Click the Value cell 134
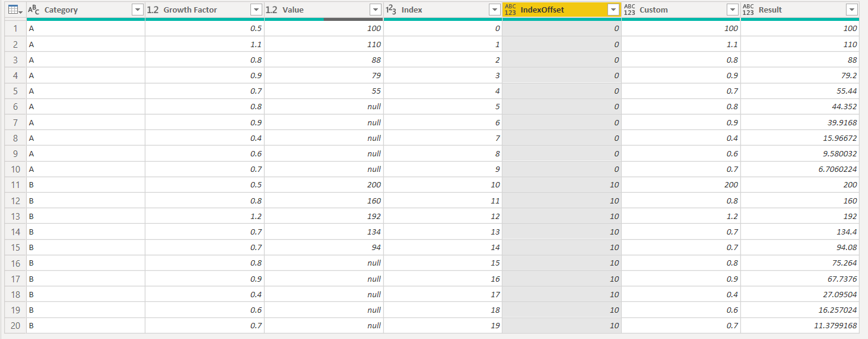868x339 pixels. (324, 232)
